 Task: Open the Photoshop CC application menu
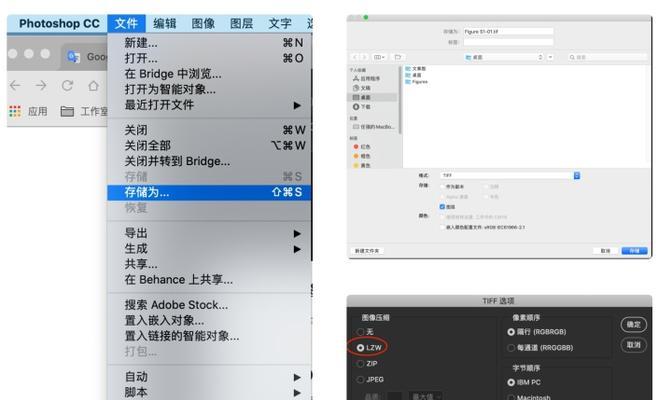(59, 24)
